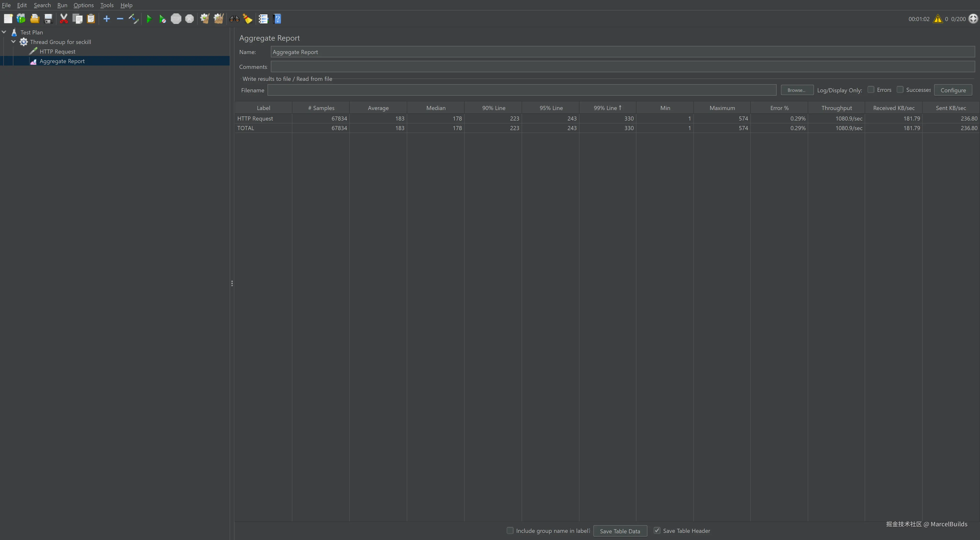The image size is (980, 540).
Task: Click the Start no pauses icon
Action: pyautogui.click(x=162, y=19)
